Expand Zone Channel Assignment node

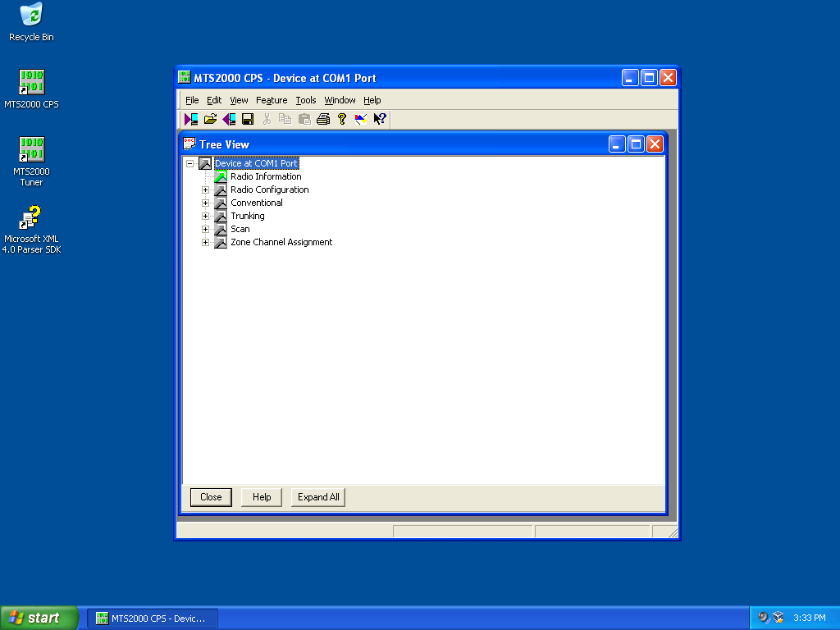(205, 242)
